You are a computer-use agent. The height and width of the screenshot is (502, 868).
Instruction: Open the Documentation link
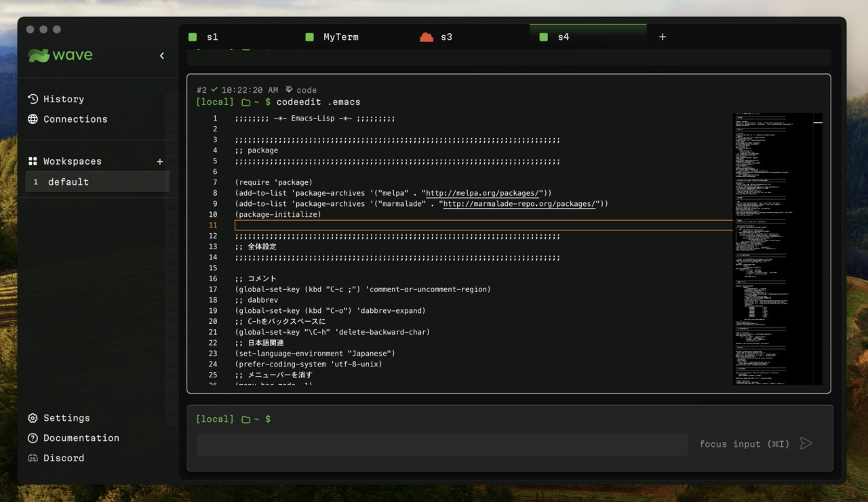(81, 438)
